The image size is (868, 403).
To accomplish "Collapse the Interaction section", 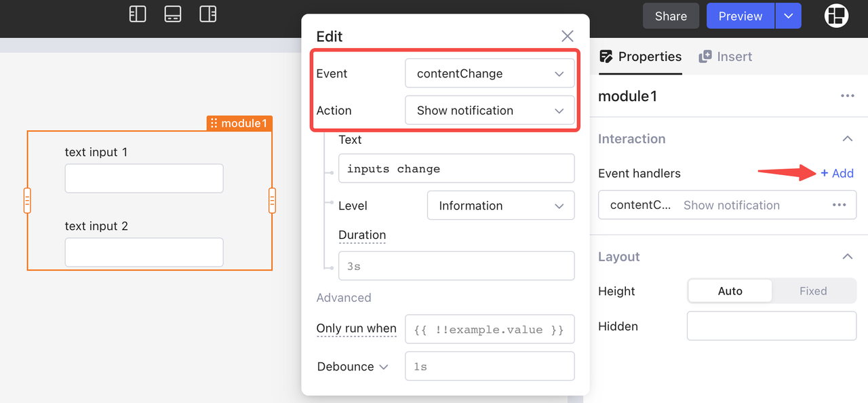I will pos(847,139).
